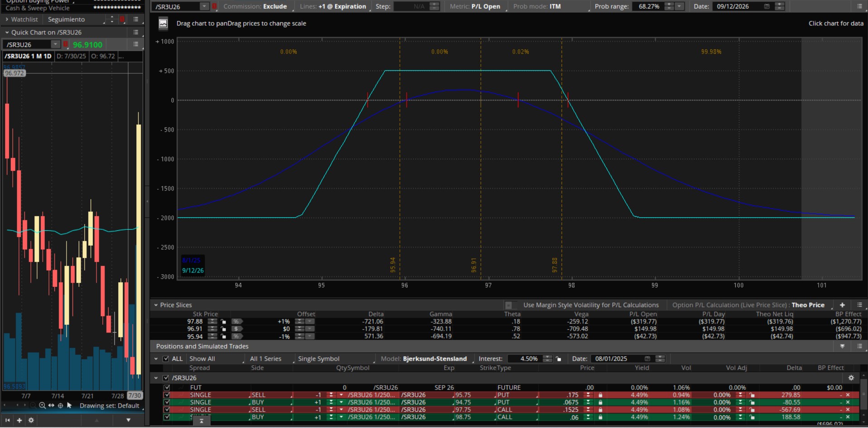Uncheck the ALL positions checkbox

166,359
